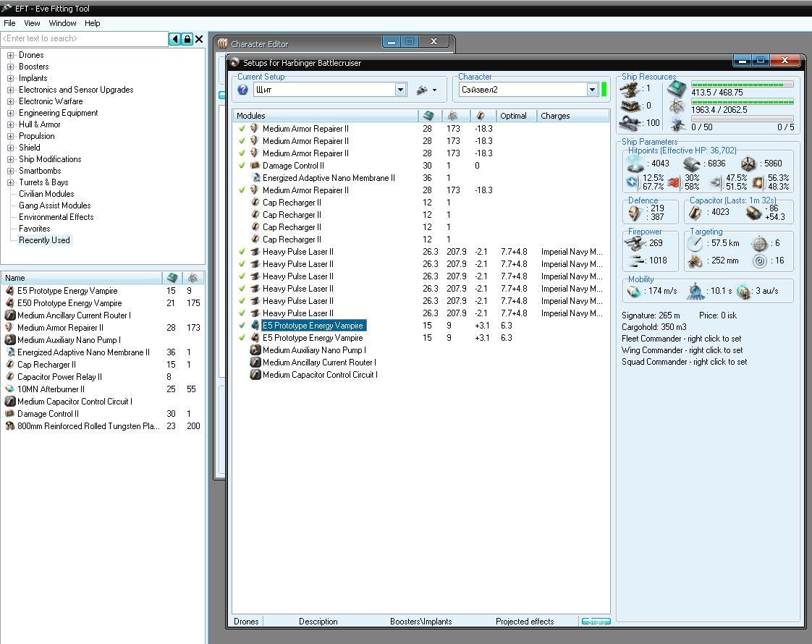Image resolution: width=812 pixels, height=644 pixels.
Task: Toggle checkmark of fourth Medium Armor Repairer II
Action: pyautogui.click(x=242, y=190)
